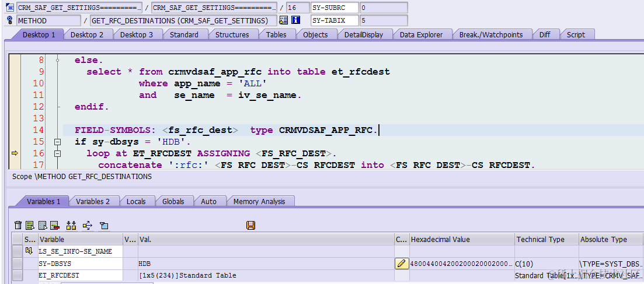Viewport: 644px width, 284px height.
Task: Open the Break./Watchpoints tab
Action: click(491, 34)
